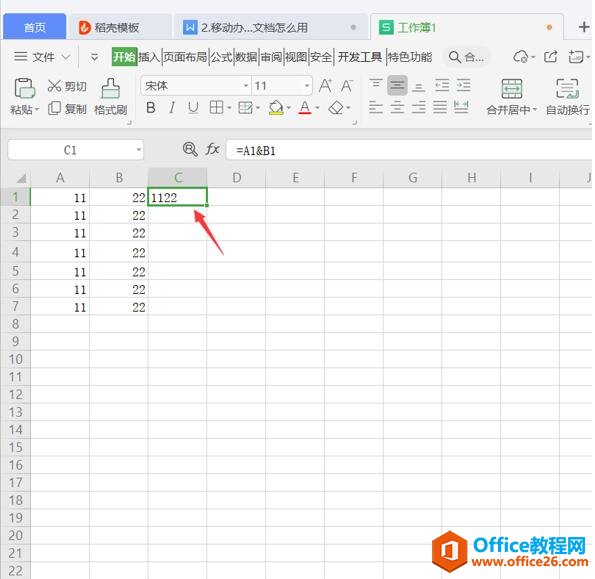
Task: Toggle vertical middle alignment
Action: 397,85
